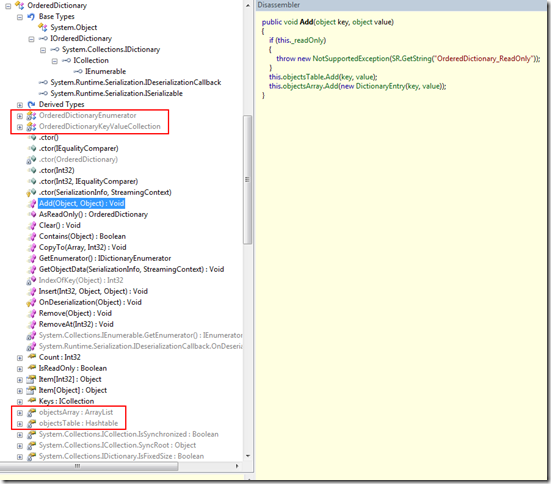The image size is (551, 484).
Task: Select Insert(Int32, Object, Object) method
Action: [x=93, y=291]
